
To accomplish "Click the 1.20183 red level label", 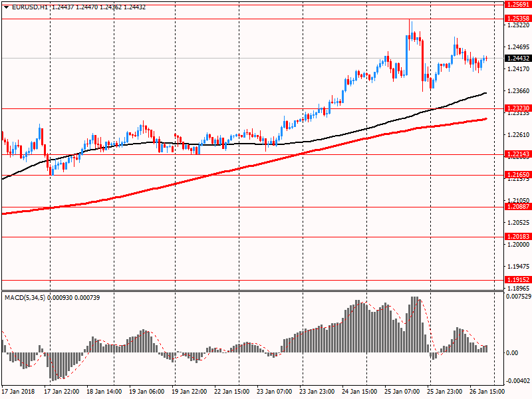I will [518, 237].
